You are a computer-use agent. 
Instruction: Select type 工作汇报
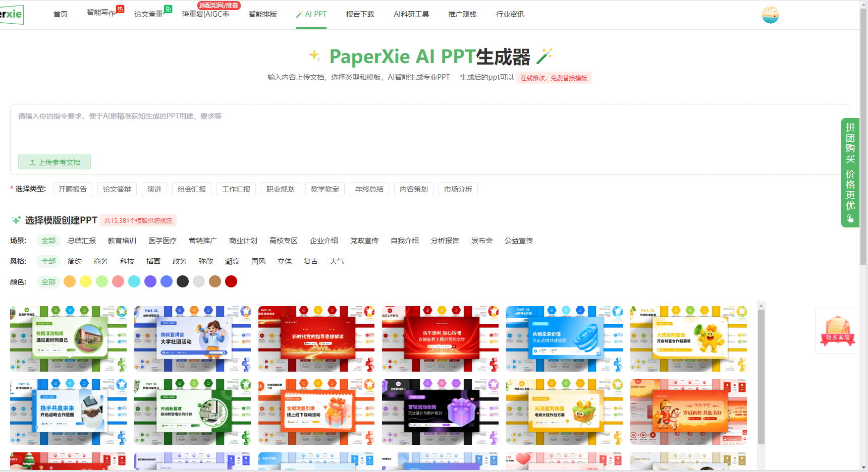click(x=236, y=189)
